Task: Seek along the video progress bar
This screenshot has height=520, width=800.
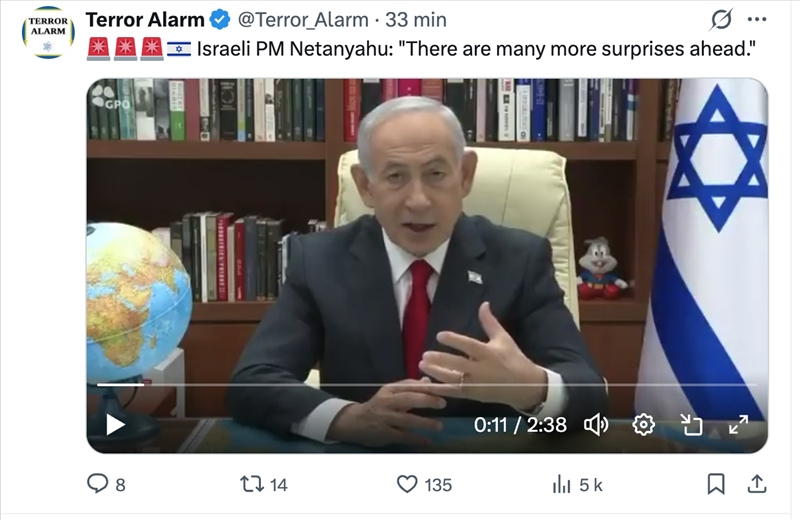Action: pos(427,384)
